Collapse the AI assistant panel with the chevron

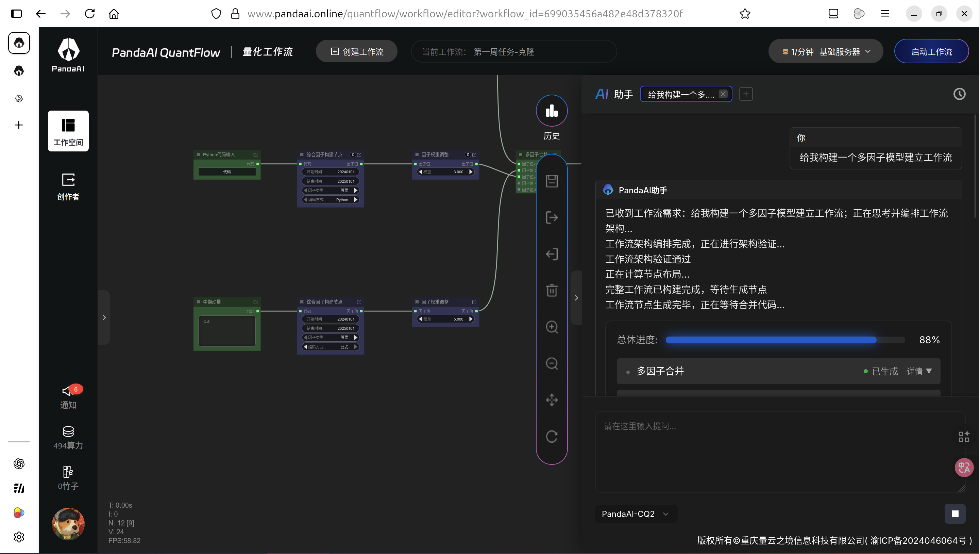point(576,298)
